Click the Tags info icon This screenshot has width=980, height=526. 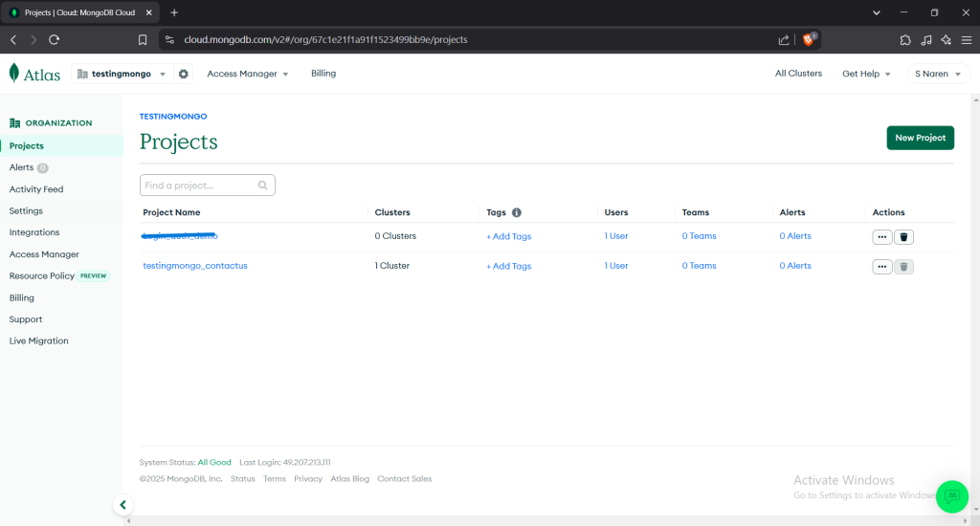pyautogui.click(x=516, y=212)
